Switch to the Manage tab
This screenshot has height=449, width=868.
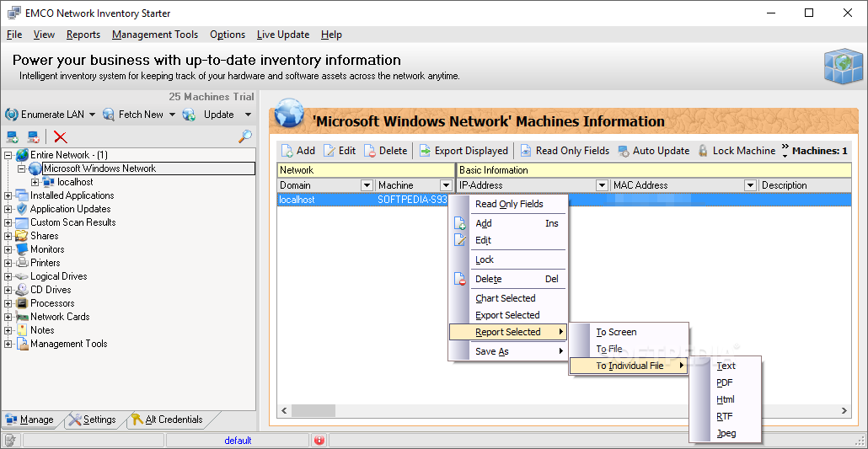(x=30, y=420)
